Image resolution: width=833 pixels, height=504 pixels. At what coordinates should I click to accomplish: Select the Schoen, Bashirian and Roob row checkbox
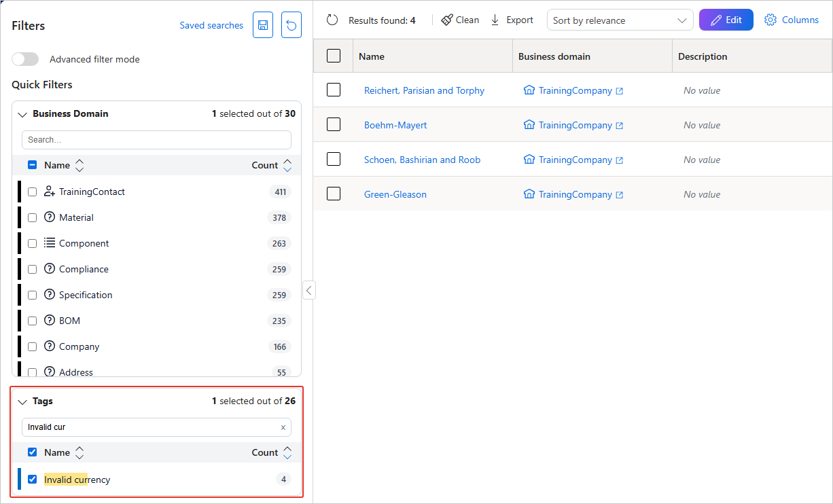[x=334, y=159]
